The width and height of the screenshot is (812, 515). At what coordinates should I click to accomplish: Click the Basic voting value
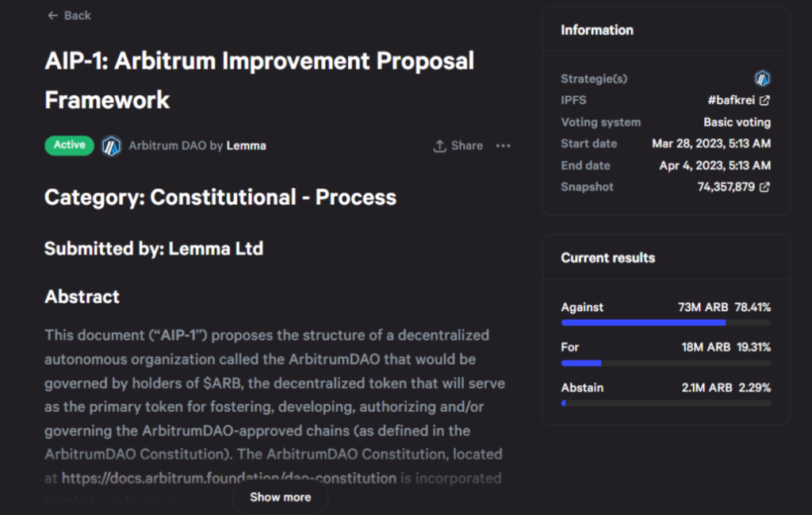737,122
